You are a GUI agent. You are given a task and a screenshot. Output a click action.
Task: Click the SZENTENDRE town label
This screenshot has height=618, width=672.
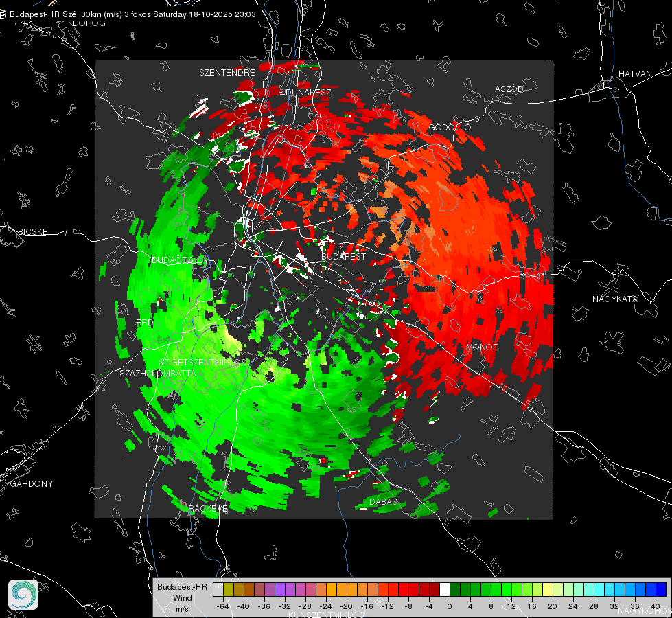227,73
